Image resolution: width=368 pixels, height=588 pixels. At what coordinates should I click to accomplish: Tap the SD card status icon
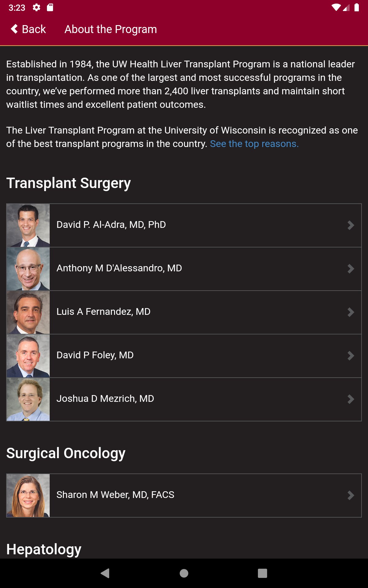pyautogui.click(x=50, y=8)
